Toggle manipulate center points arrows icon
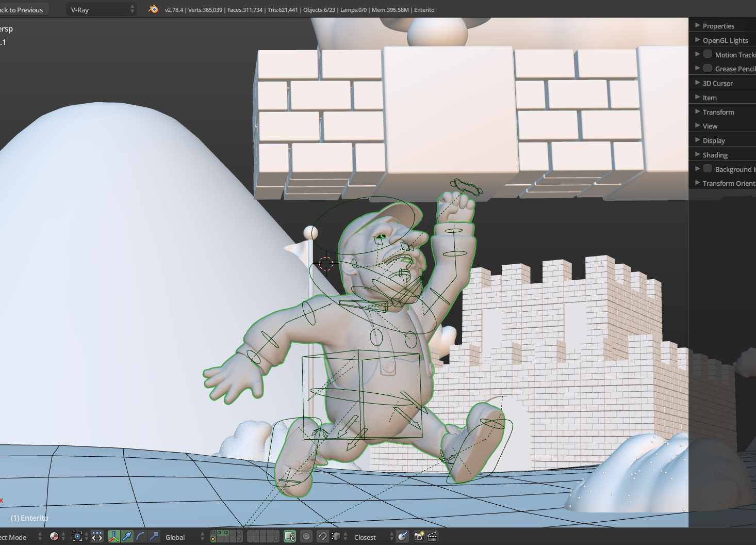 97,537
